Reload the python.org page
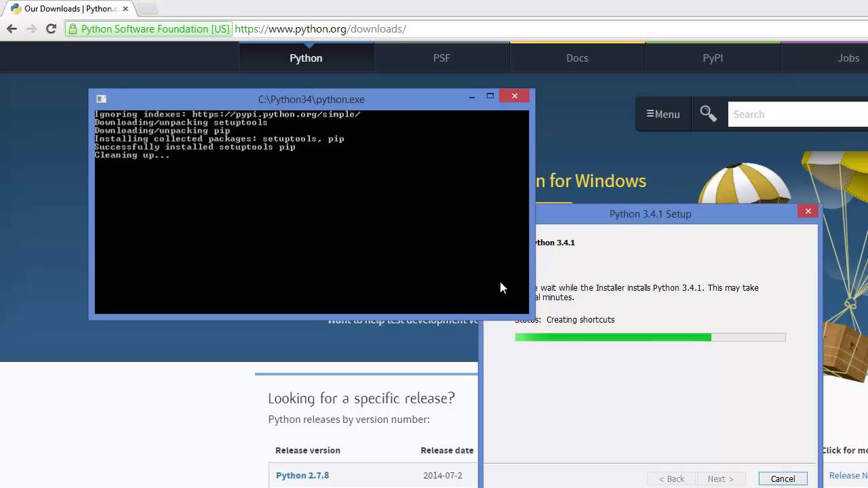The image size is (868, 488). click(51, 28)
